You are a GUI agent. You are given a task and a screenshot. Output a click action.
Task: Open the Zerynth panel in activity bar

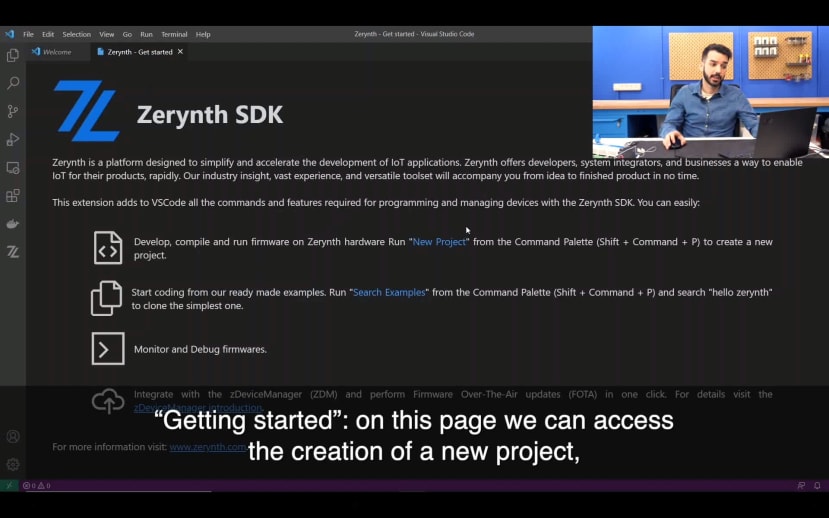pos(13,252)
